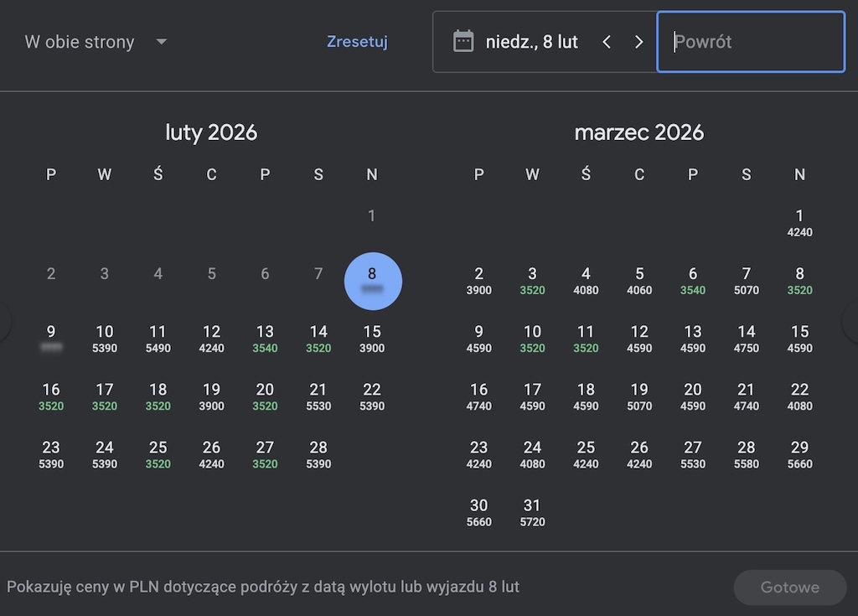Select 18 February priced 3520
The image size is (858, 616).
pos(158,397)
